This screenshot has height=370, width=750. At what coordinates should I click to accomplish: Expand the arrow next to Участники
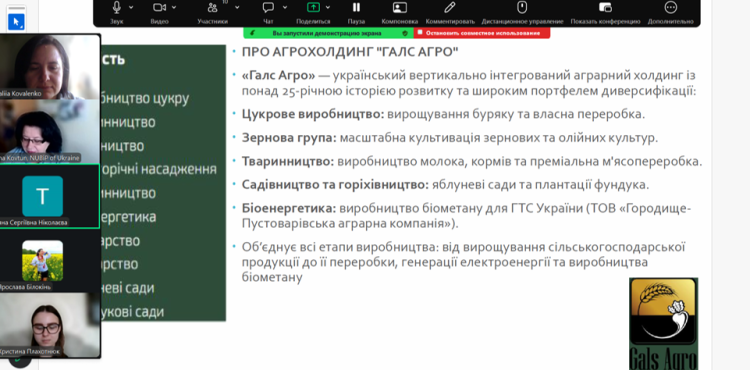point(237,7)
